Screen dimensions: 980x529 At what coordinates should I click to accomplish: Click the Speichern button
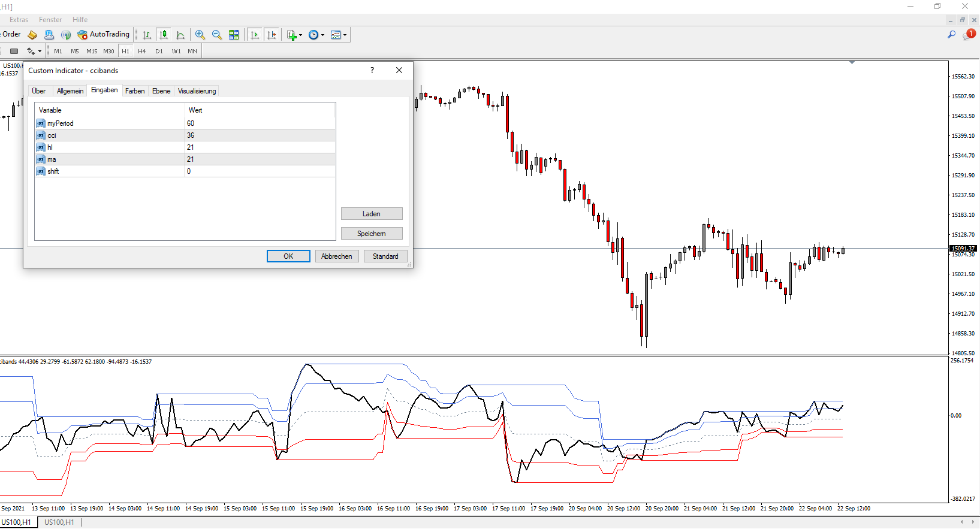(372, 234)
